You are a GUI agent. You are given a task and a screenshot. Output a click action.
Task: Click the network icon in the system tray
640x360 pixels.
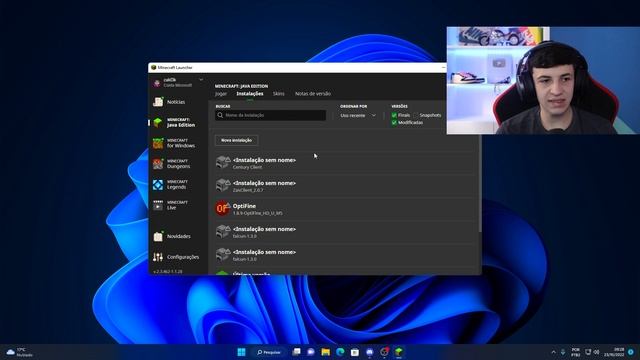[588, 352]
